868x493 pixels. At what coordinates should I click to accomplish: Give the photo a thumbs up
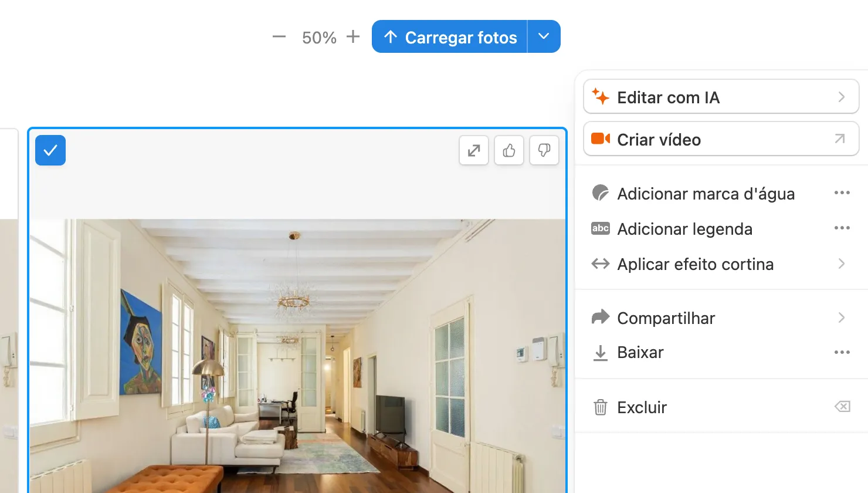pos(509,151)
